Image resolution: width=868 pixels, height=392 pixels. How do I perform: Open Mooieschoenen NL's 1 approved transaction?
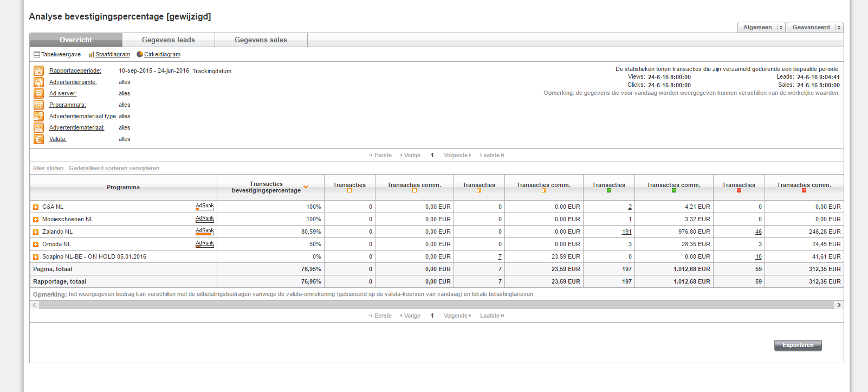click(630, 220)
